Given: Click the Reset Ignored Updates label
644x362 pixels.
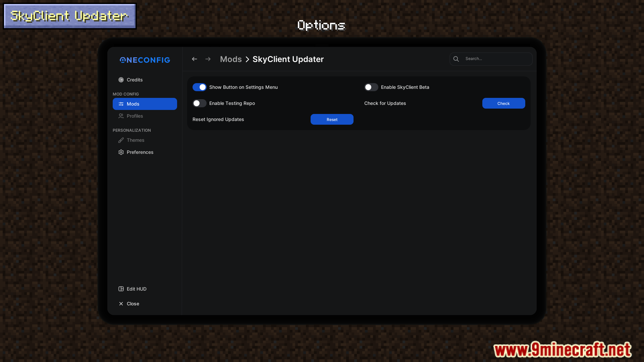Looking at the screenshot, I should point(218,119).
